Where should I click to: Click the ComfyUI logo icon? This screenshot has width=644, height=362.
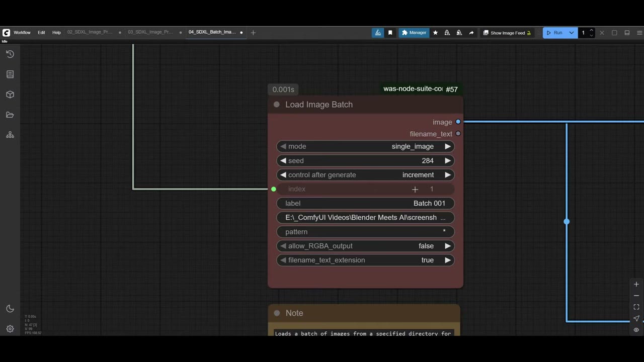coord(6,33)
